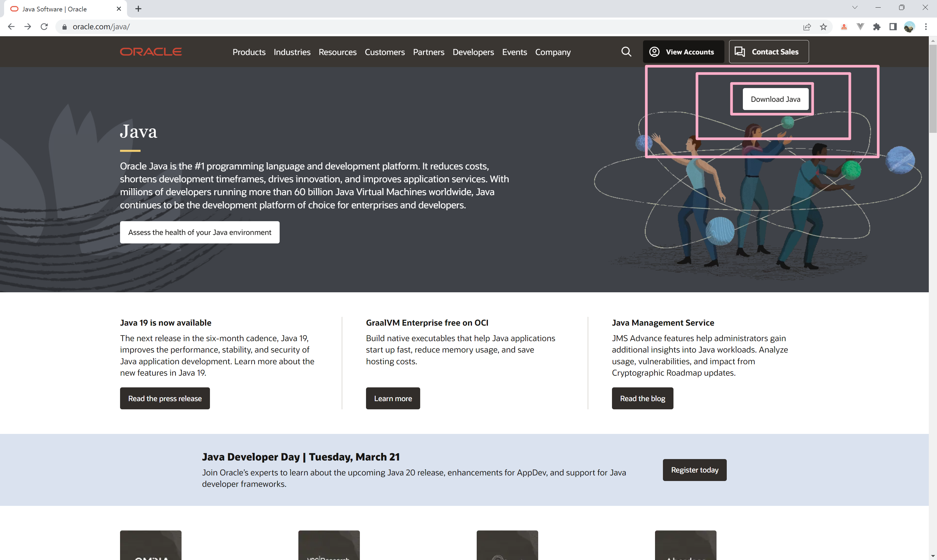Open the tab search dropdown chevron
937x560 pixels.
855,8
